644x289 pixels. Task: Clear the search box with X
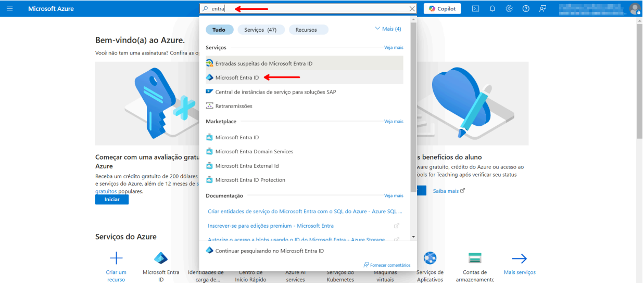coord(412,9)
